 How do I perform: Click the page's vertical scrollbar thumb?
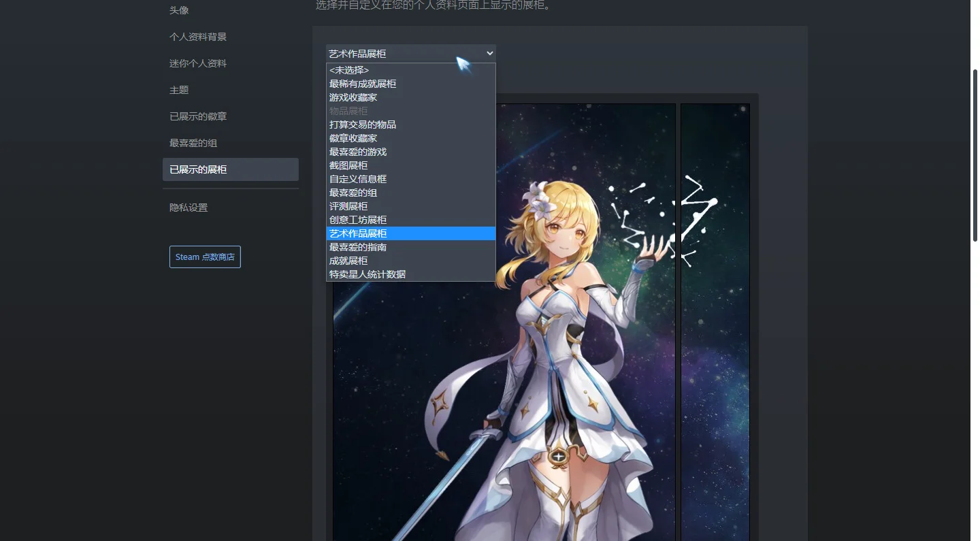coord(975,155)
